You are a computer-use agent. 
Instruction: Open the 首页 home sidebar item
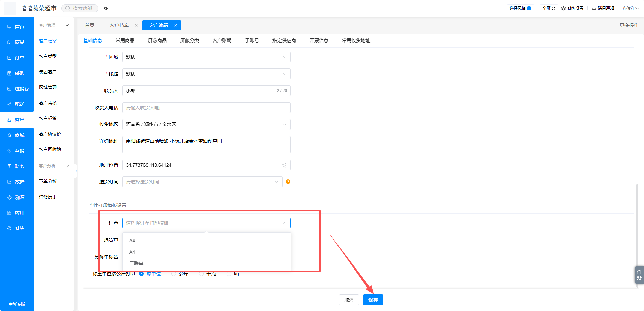17,27
